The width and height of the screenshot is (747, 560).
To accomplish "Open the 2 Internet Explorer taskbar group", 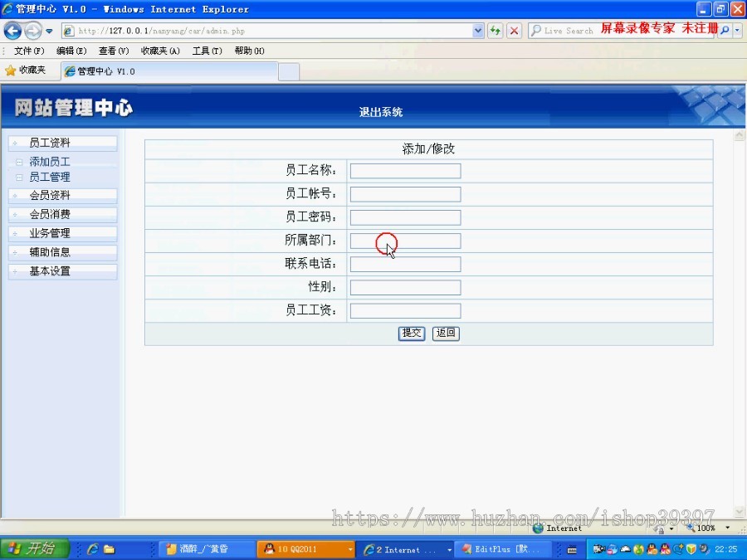I will point(405,549).
